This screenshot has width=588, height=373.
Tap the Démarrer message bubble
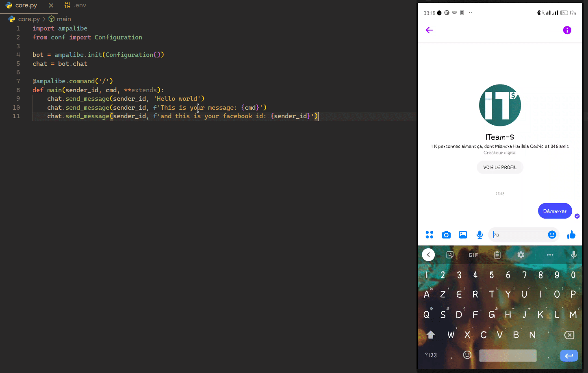555,211
